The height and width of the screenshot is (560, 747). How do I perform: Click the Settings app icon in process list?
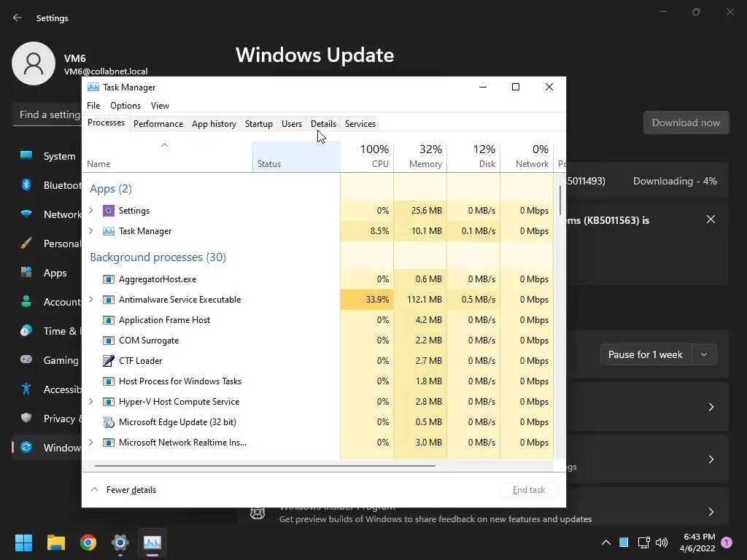[109, 211]
